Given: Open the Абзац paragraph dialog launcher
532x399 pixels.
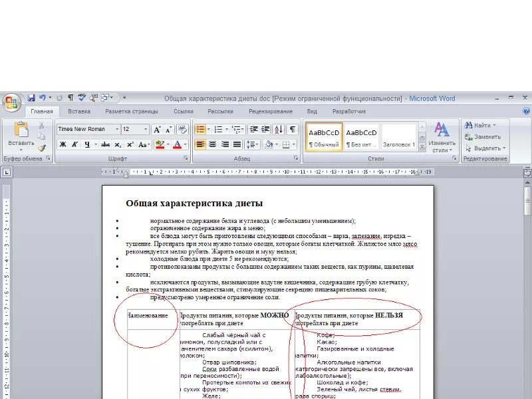Looking at the screenshot, I should tap(296, 158).
